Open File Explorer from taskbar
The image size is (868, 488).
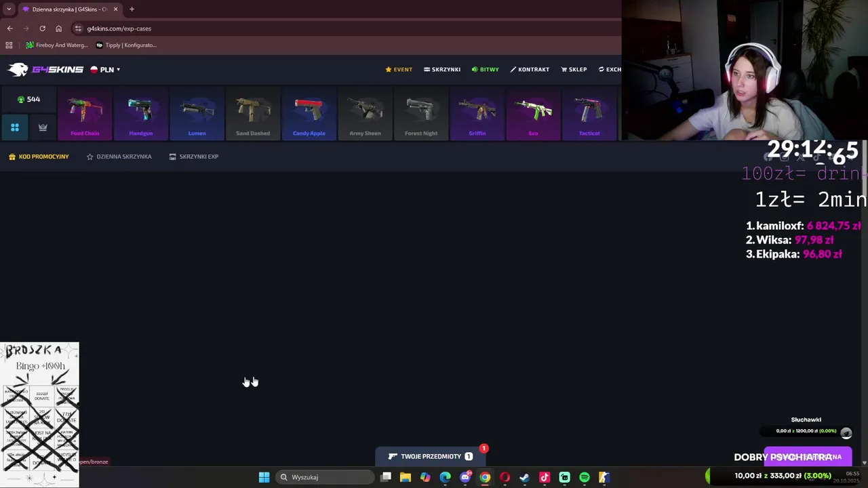(405, 477)
